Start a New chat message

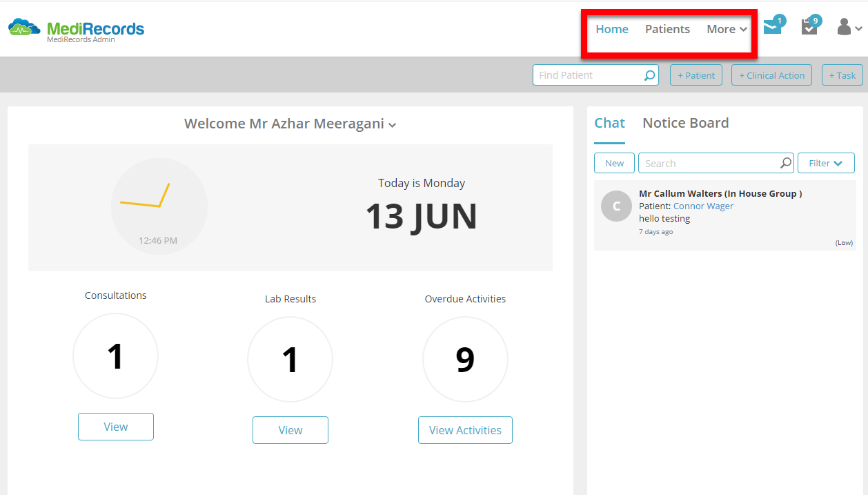[x=614, y=163]
